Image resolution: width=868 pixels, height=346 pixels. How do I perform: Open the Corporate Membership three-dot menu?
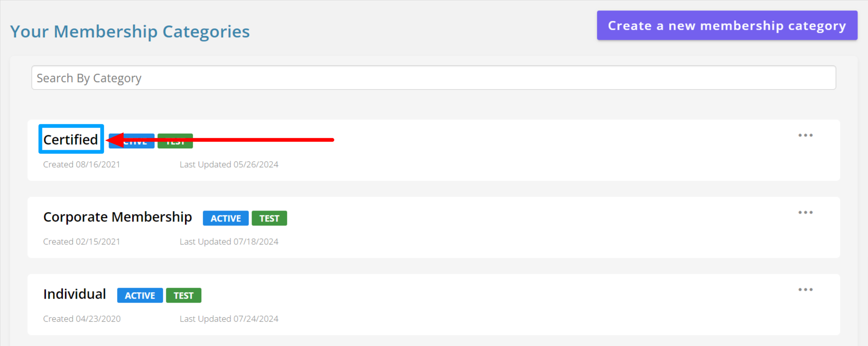tap(805, 213)
